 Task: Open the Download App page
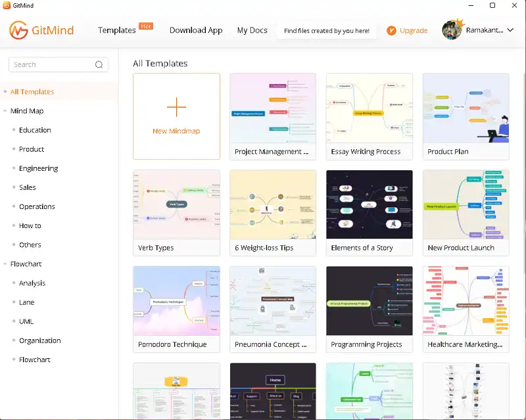[x=196, y=30]
